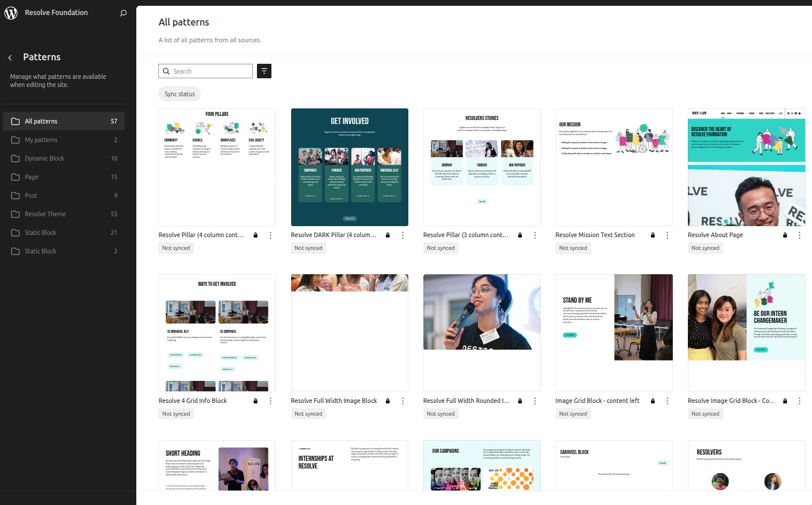Screen dimensions: 812x505
Task: Click the lock icon on Resolve About Page
Action: 785,235
